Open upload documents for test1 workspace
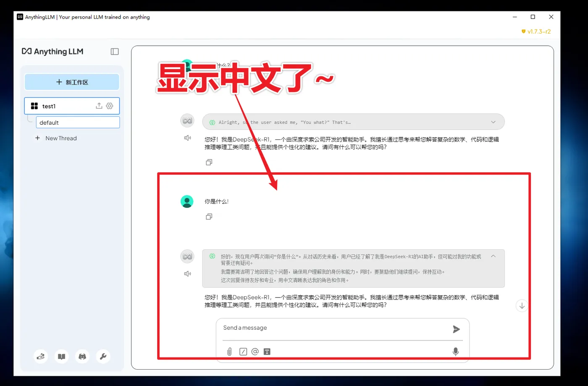 pyautogui.click(x=99, y=106)
